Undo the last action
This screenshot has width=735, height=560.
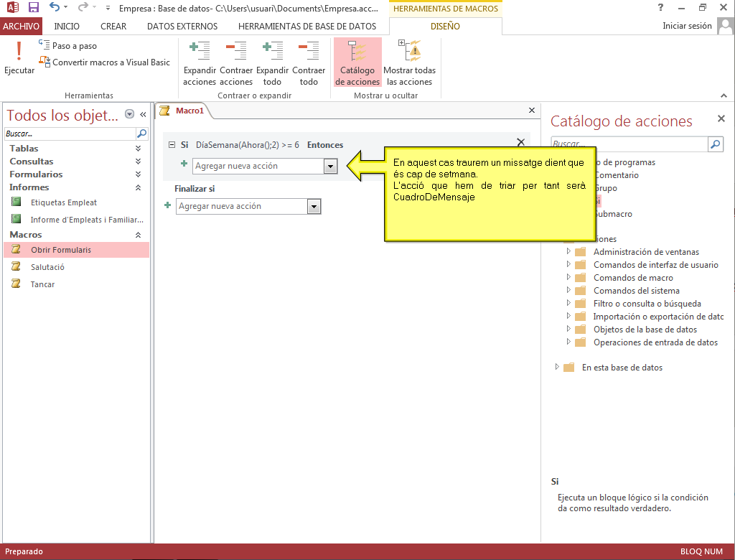pyautogui.click(x=55, y=7)
